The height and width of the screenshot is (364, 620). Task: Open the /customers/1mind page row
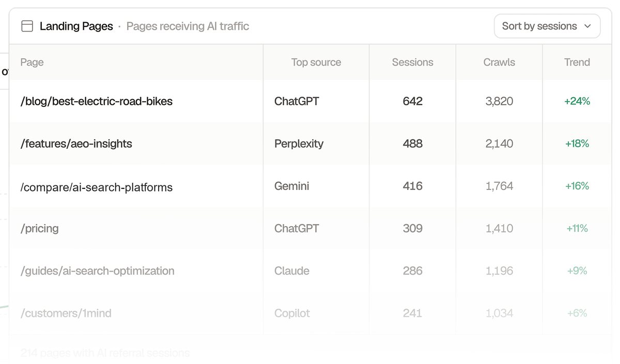(x=310, y=313)
